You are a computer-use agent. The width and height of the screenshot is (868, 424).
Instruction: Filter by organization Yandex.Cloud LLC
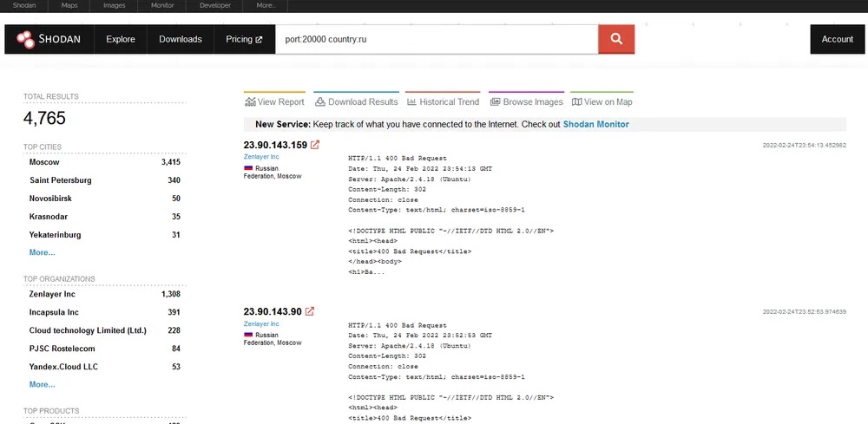[63, 367]
